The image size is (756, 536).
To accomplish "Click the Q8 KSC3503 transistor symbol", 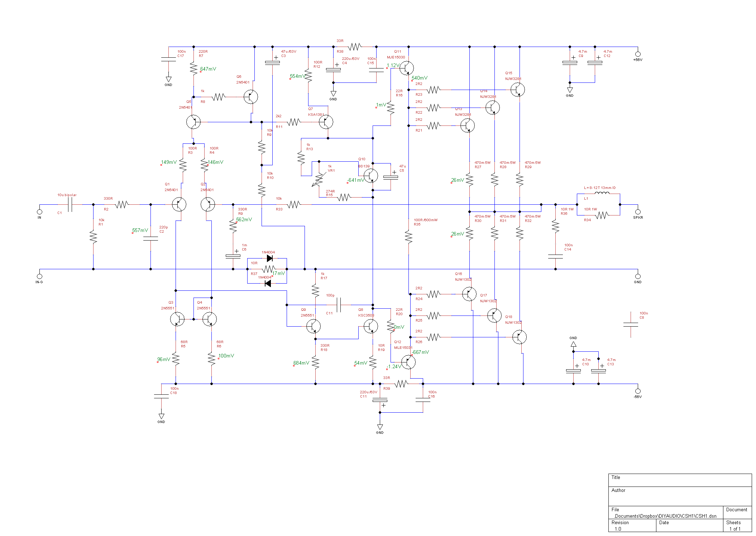I will pyautogui.click(x=371, y=326).
